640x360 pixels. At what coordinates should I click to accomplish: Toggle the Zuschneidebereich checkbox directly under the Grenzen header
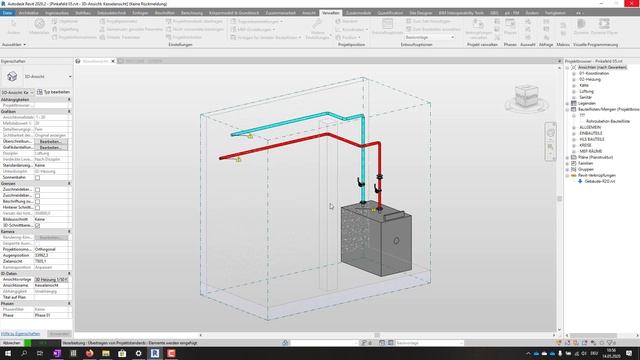click(x=38, y=189)
